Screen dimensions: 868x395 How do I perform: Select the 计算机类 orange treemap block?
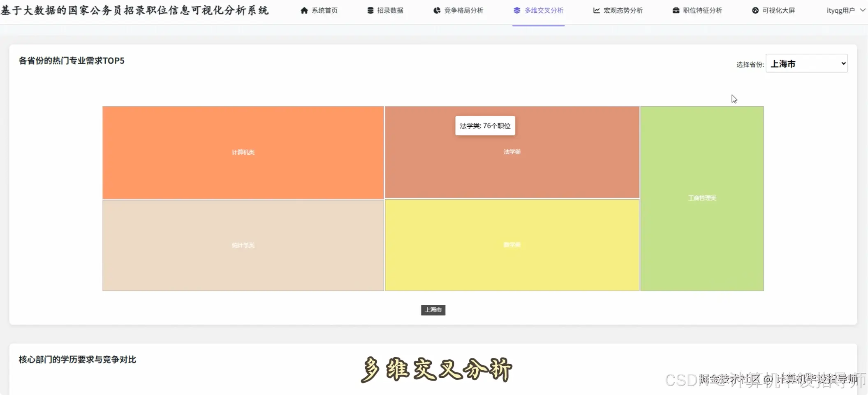pyautogui.click(x=243, y=152)
